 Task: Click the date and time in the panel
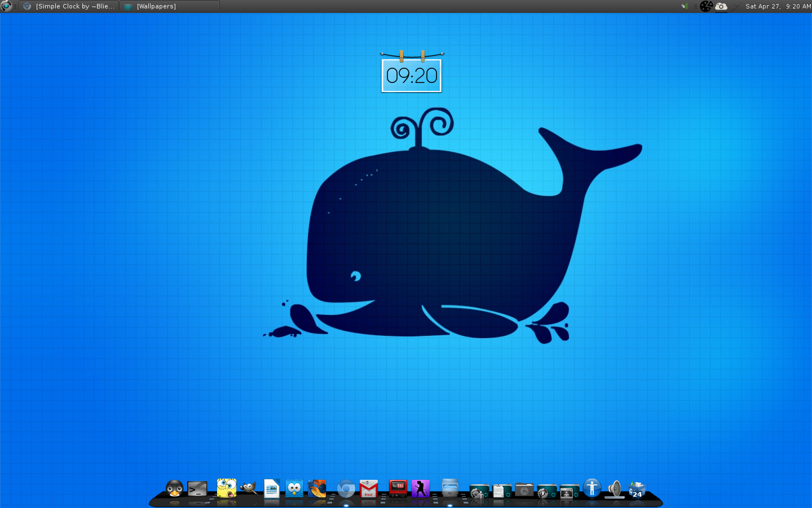click(778, 6)
